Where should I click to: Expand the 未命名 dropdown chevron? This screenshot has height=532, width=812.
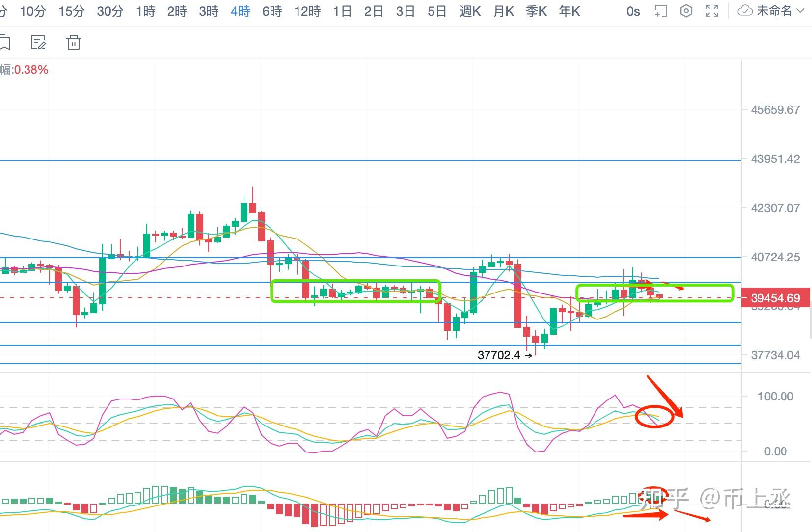pyautogui.click(x=800, y=11)
